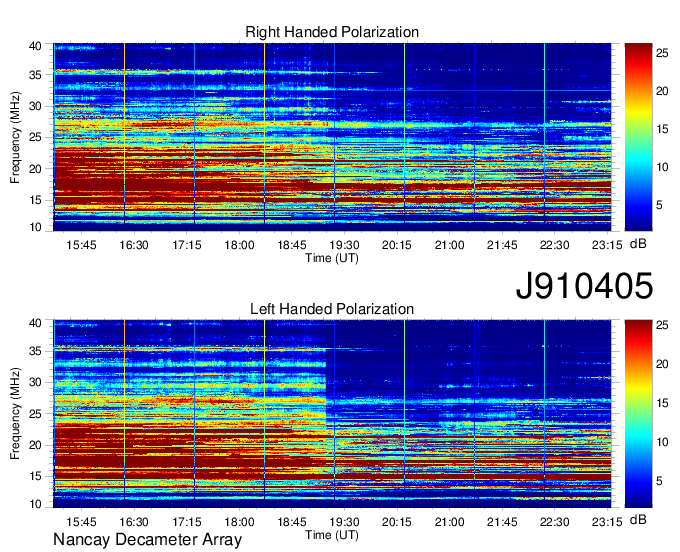Click the bottom plot's 'Time (UT)' label
The image size is (680, 552).
coord(332,535)
